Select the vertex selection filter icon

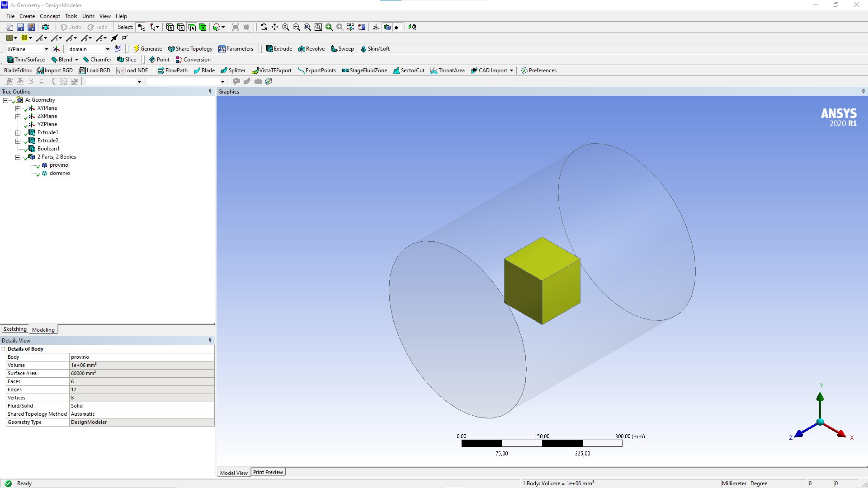point(170,27)
